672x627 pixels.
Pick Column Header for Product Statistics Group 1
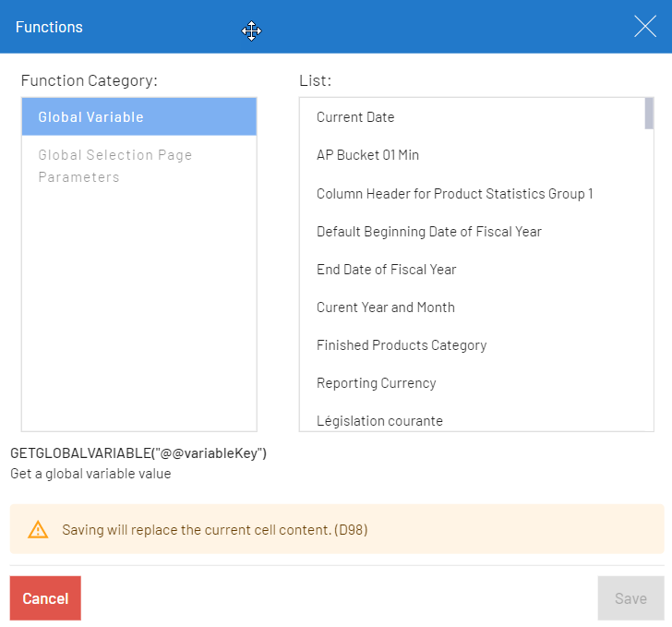[x=454, y=194]
